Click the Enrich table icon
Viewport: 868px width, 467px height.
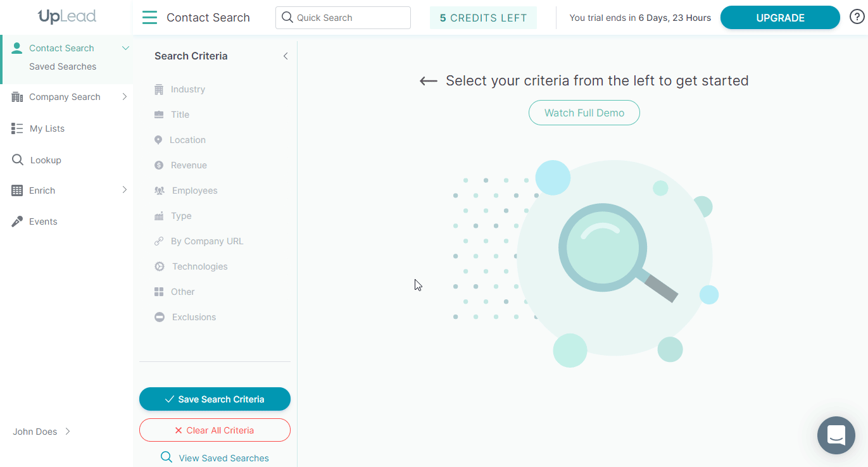[x=17, y=190]
